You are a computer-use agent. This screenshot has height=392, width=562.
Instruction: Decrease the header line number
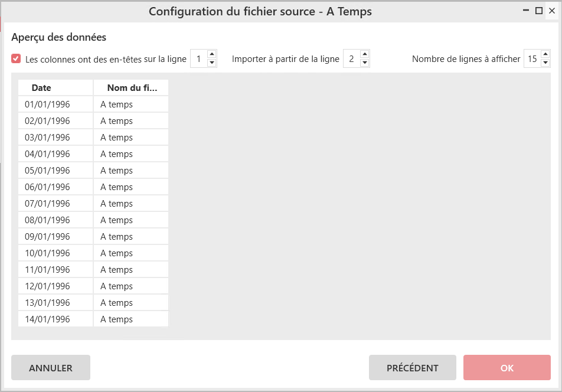[x=212, y=63]
